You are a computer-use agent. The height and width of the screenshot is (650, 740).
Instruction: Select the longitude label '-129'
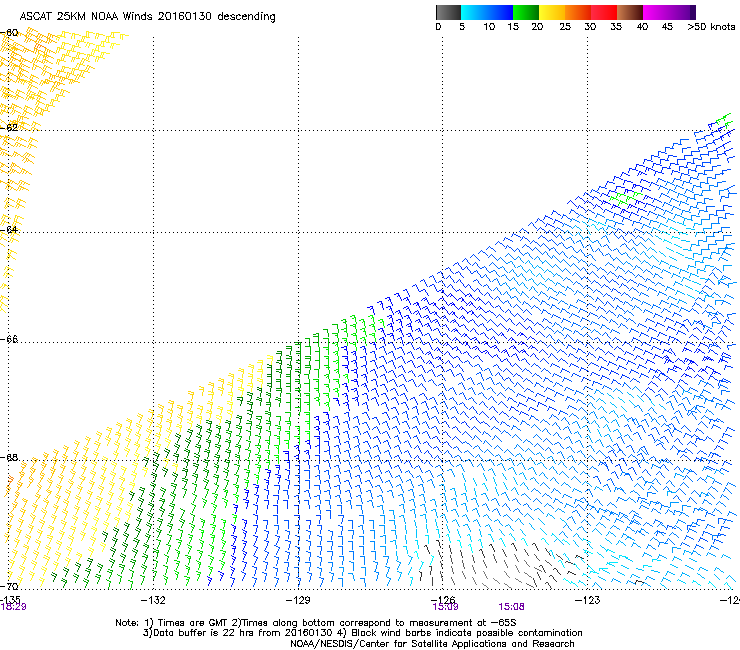298,600
